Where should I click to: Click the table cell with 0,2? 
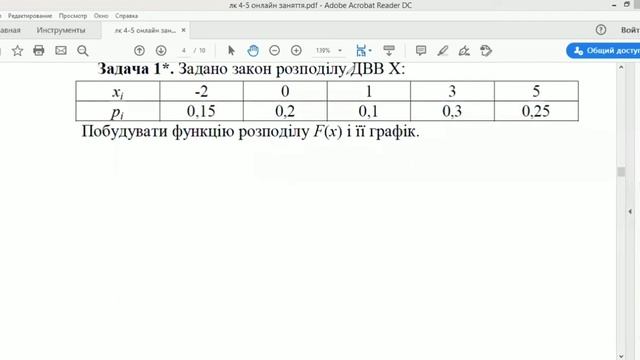tap(285, 111)
